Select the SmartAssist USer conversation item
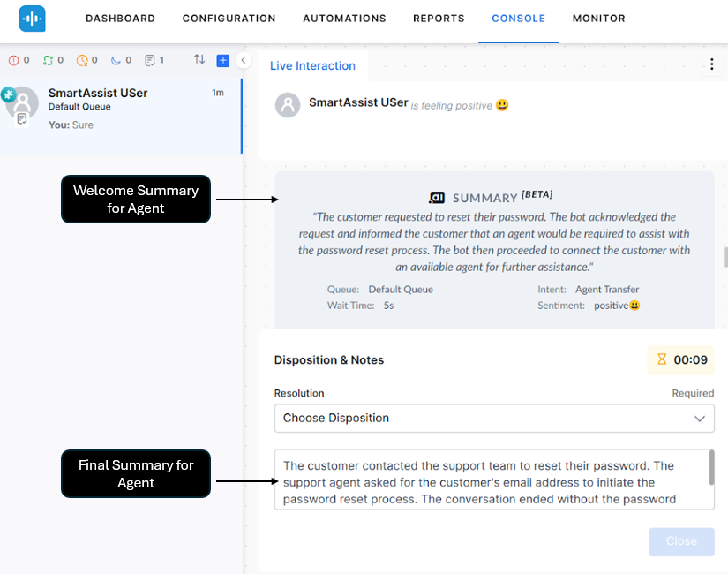Image resolution: width=728 pixels, height=574 pixels. coord(120,108)
